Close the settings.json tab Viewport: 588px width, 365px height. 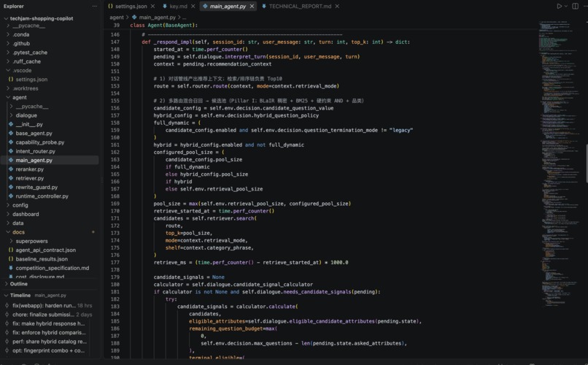tap(152, 6)
